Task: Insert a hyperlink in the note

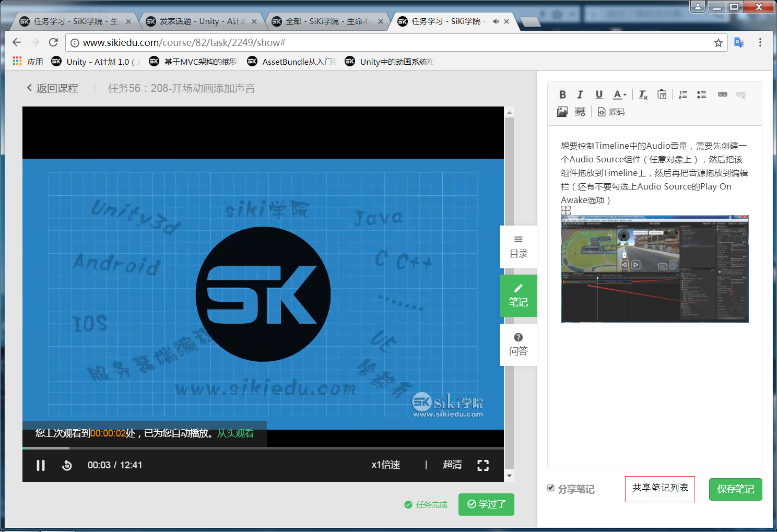Action: pyautogui.click(x=723, y=94)
